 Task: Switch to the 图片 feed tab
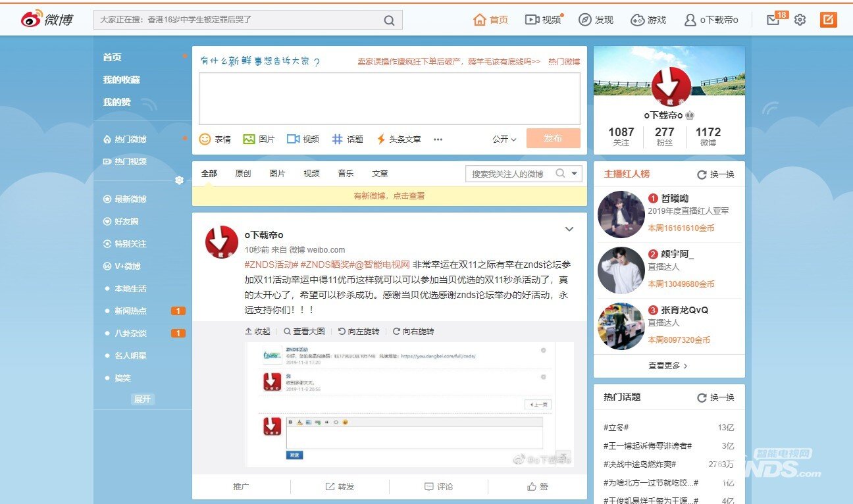[x=277, y=173]
